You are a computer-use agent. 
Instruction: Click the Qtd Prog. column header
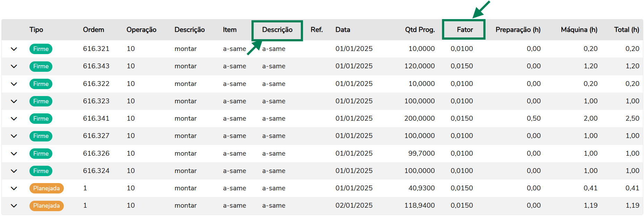(420, 30)
